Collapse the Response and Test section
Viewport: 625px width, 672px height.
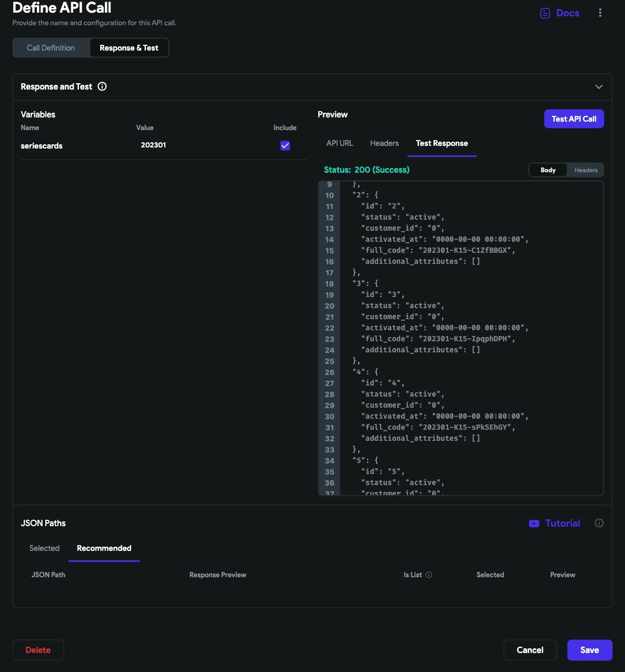click(599, 87)
